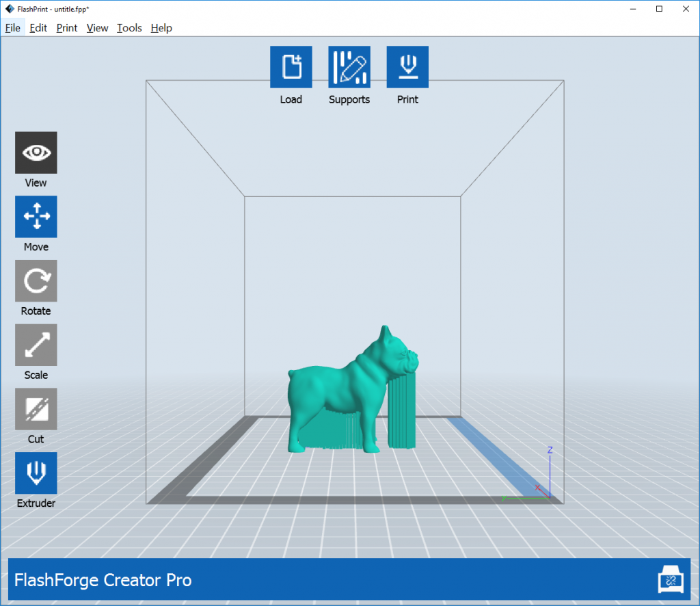The image size is (700, 606).
Task: Select the Cut tool
Action: click(x=36, y=409)
